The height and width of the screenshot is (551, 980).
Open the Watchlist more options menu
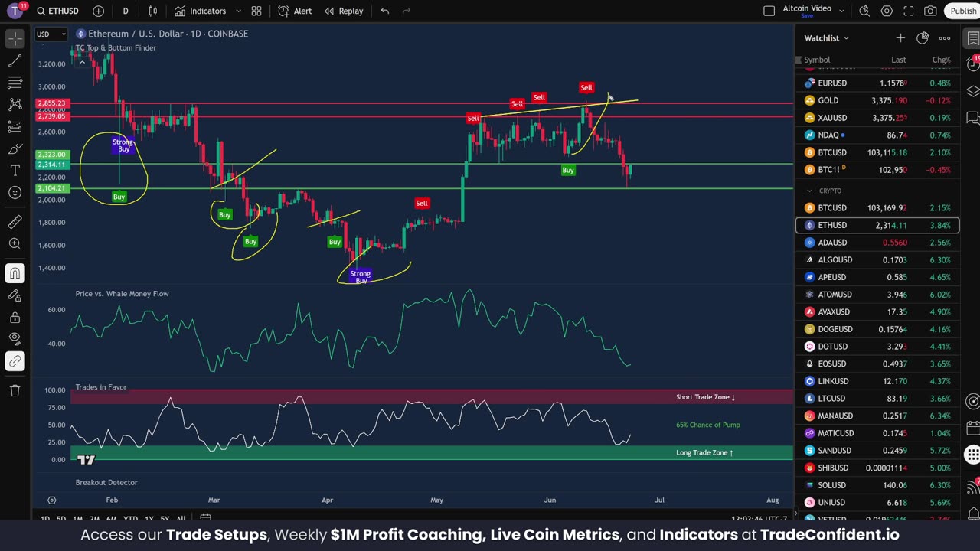945,38
